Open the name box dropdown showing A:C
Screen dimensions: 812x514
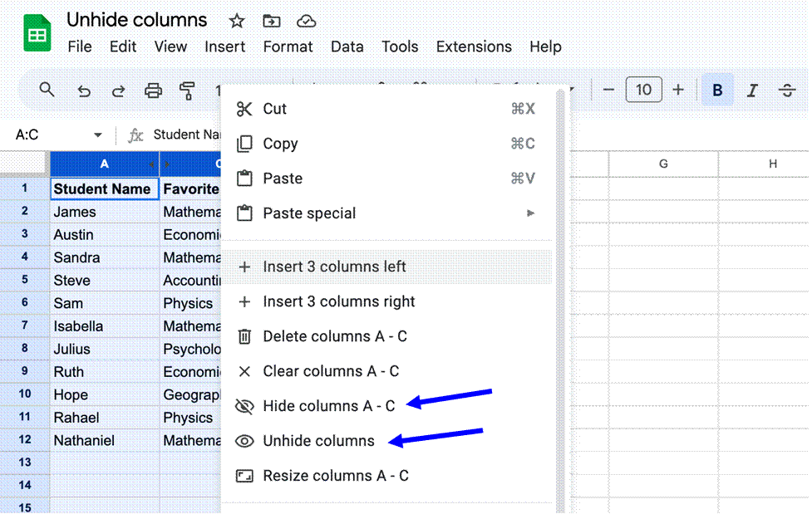click(97, 133)
